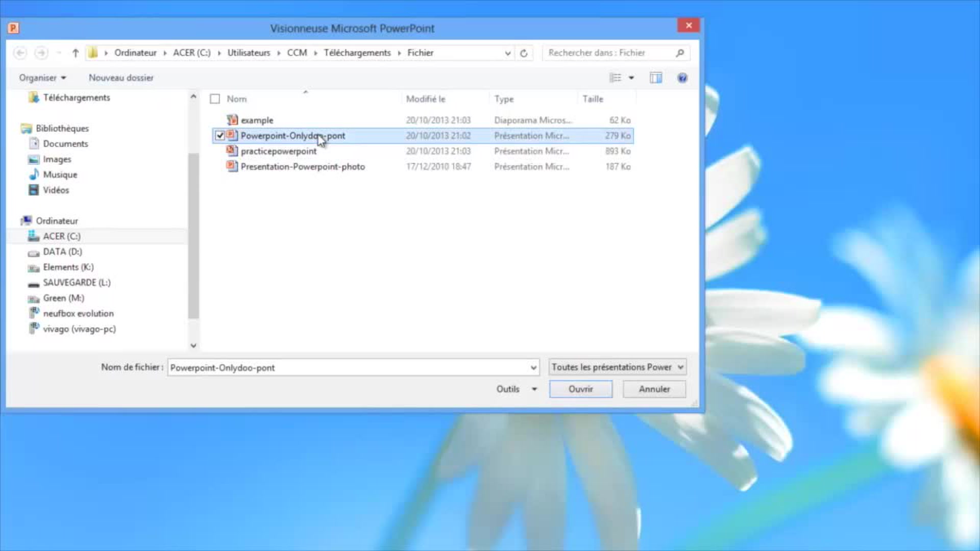
Task: Click the SAUVEGARDE (L:) drive icon
Action: [34, 284]
